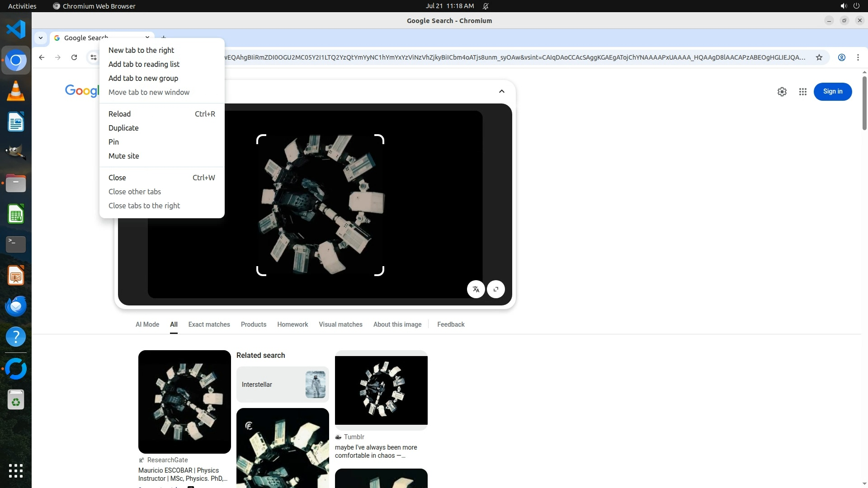Toggle system notifications bell in top bar
Image resolution: width=868 pixels, height=488 pixels.
click(x=486, y=6)
